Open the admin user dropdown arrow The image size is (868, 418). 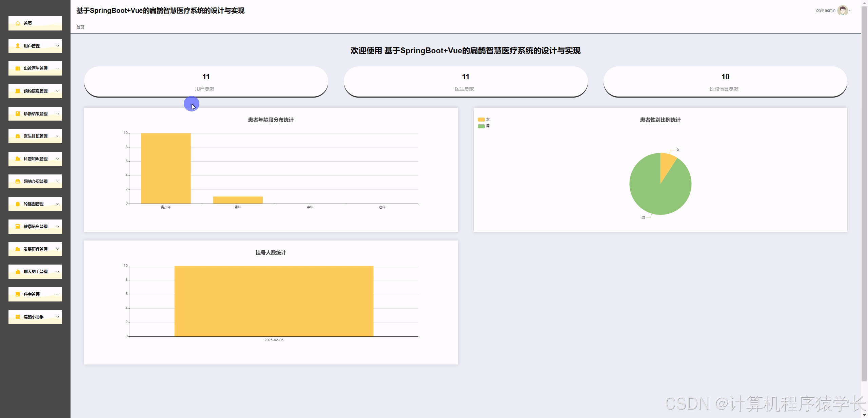[850, 11]
